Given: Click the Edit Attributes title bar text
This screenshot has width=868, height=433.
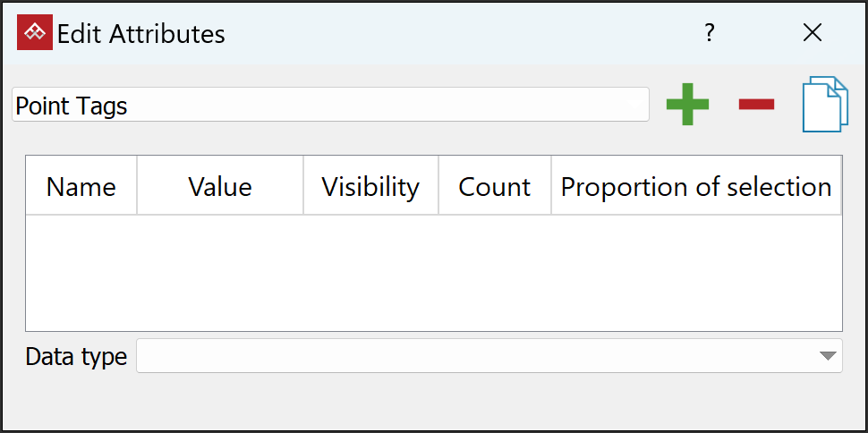Looking at the screenshot, I should pyautogui.click(x=141, y=34).
